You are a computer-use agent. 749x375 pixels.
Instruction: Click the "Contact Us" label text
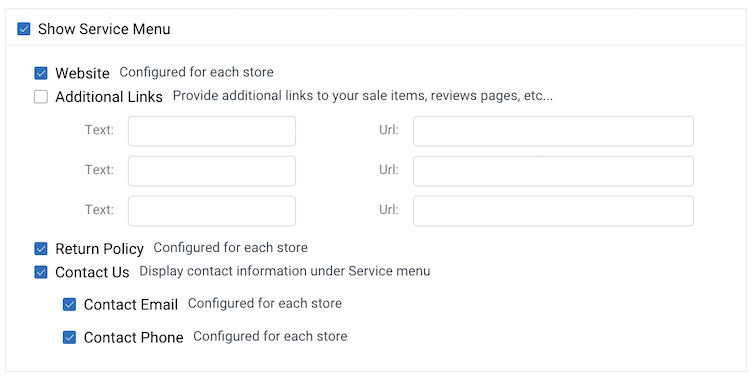click(x=92, y=272)
